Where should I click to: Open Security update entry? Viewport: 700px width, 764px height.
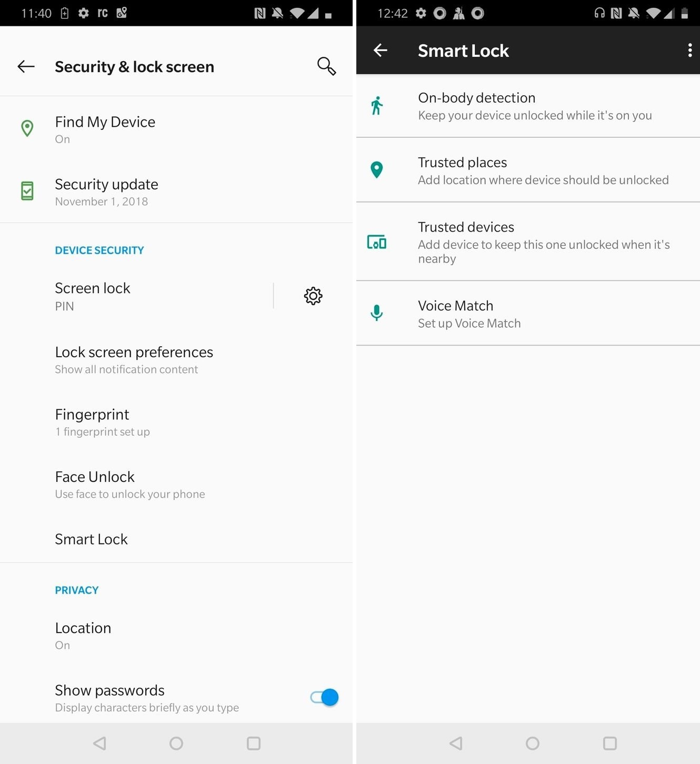pos(176,192)
